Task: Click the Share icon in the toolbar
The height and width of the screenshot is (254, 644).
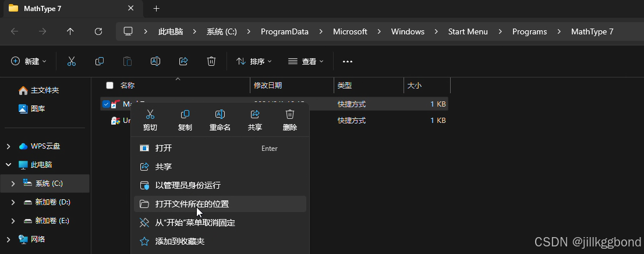Action: [183, 62]
